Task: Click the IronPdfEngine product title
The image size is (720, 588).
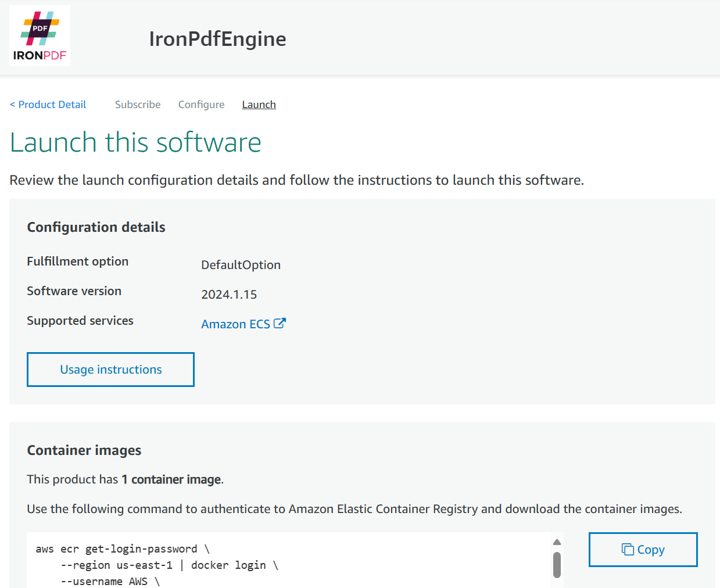Action: tap(217, 39)
